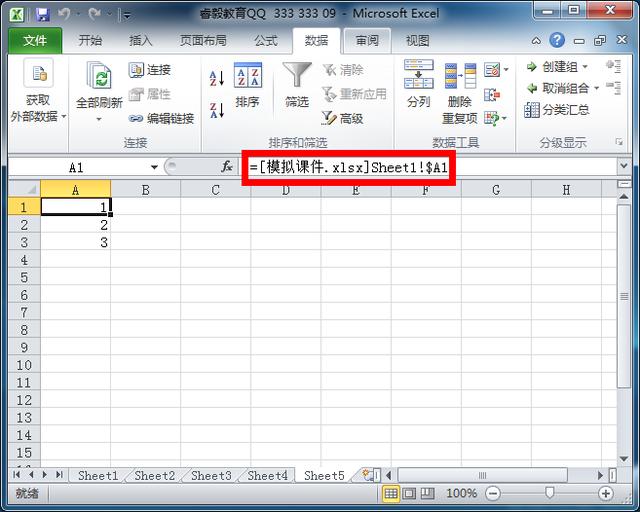The width and height of the screenshot is (640, 512).
Task: Open the 分级显示 dialog launcher
Action: (x=619, y=142)
